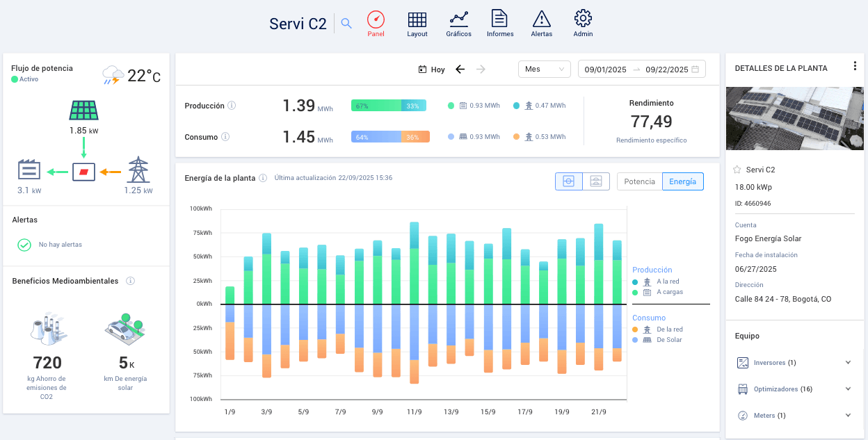Open the Informes reports page

(500, 24)
